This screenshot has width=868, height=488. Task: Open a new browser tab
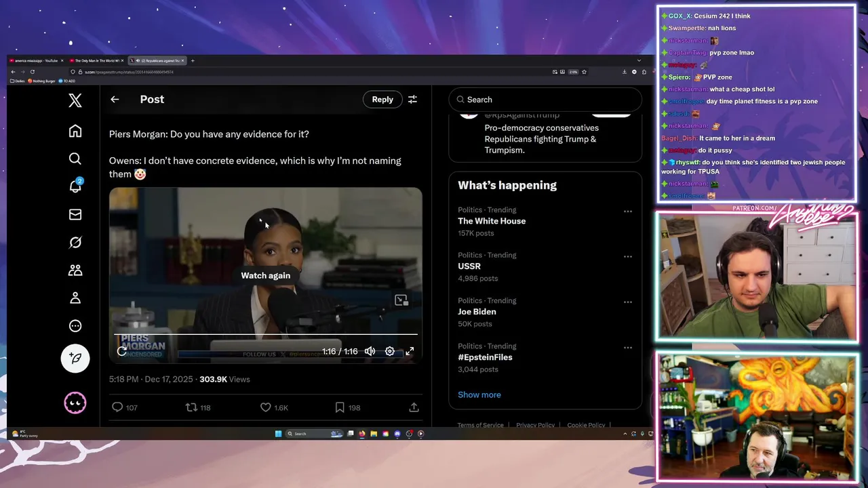[193, 60]
